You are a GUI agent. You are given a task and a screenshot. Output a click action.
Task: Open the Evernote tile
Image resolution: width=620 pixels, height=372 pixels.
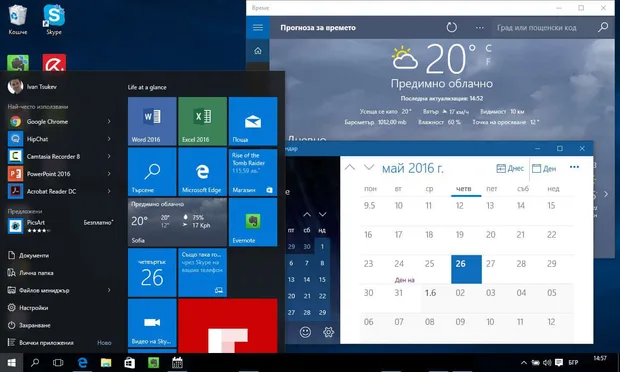(x=253, y=222)
